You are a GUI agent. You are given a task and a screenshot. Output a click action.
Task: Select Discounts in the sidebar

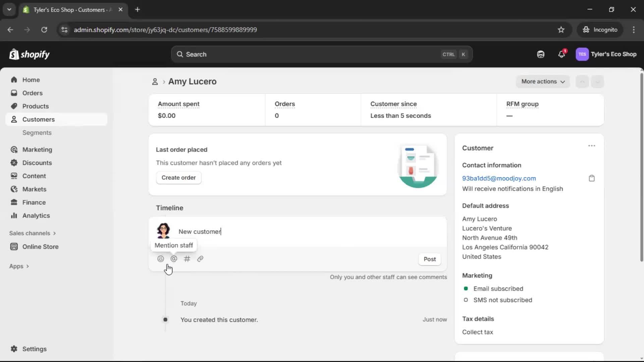(x=37, y=163)
